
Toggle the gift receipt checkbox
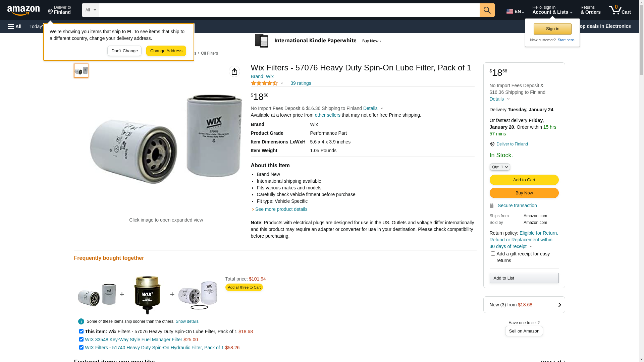(x=493, y=254)
